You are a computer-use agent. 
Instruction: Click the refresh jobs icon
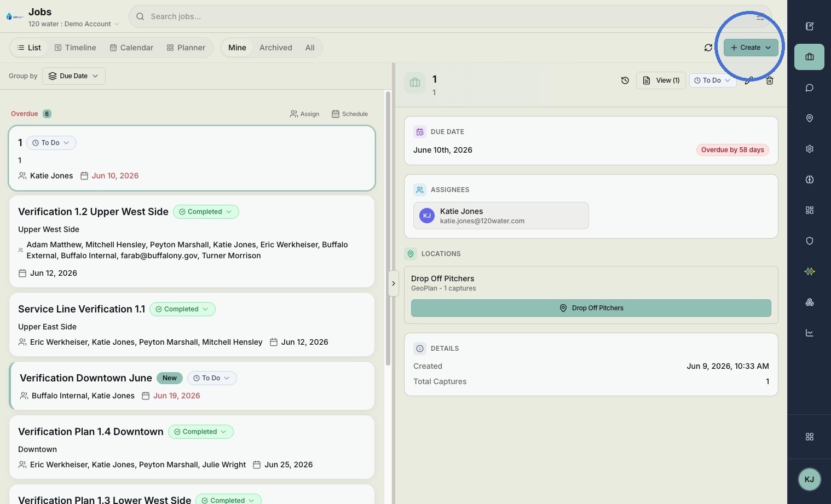pyautogui.click(x=708, y=48)
